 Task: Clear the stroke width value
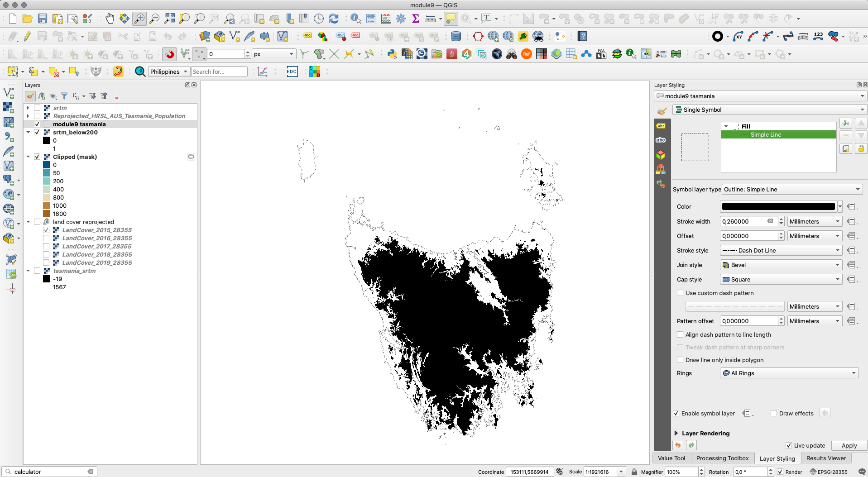[x=770, y=221]
